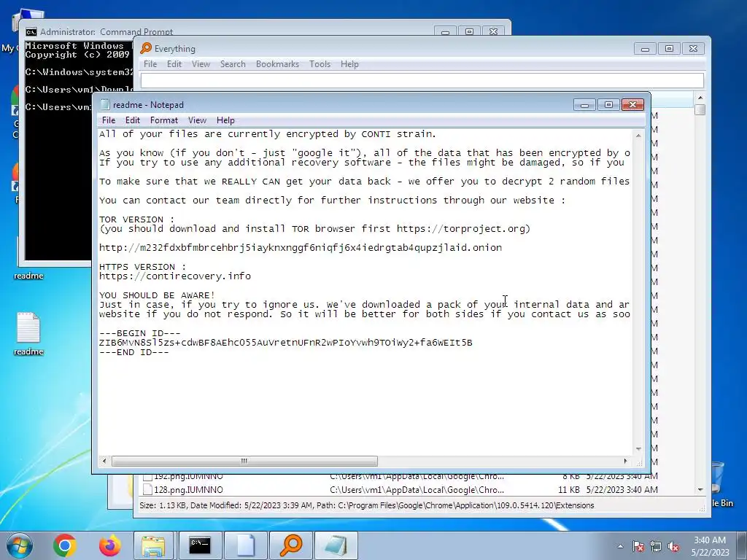Viewport: 747px width, 560px height.
Task: Click the CONTI strain first line
Action: point(267,134)
